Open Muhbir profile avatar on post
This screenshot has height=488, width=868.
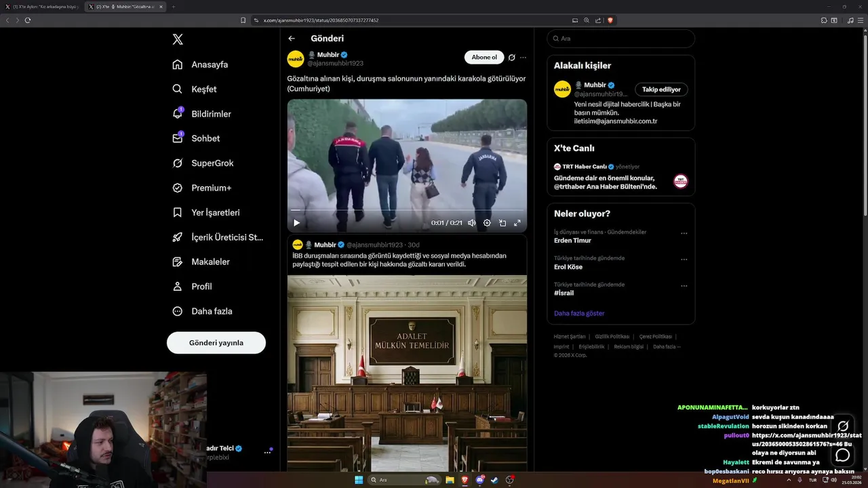[296, 59]
